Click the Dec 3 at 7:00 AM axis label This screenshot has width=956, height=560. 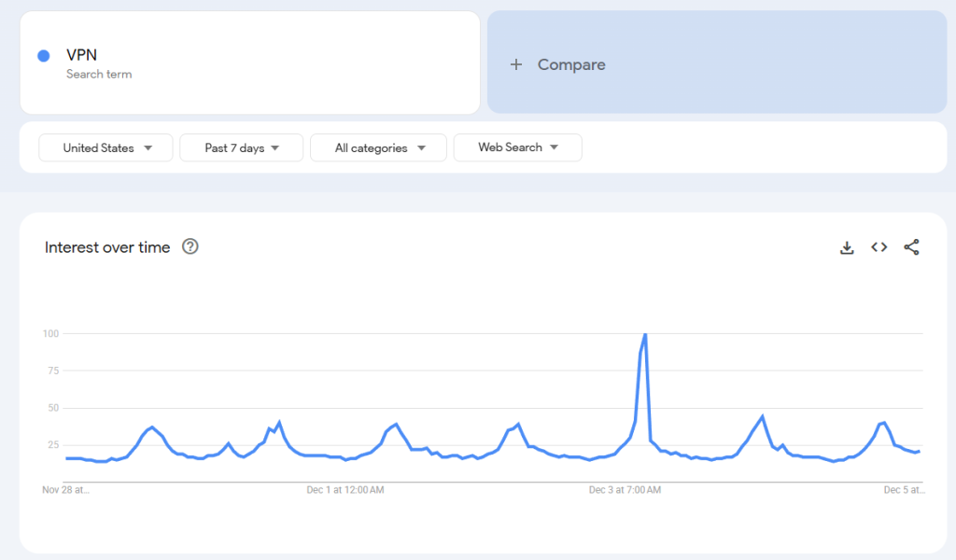(625, 489)
